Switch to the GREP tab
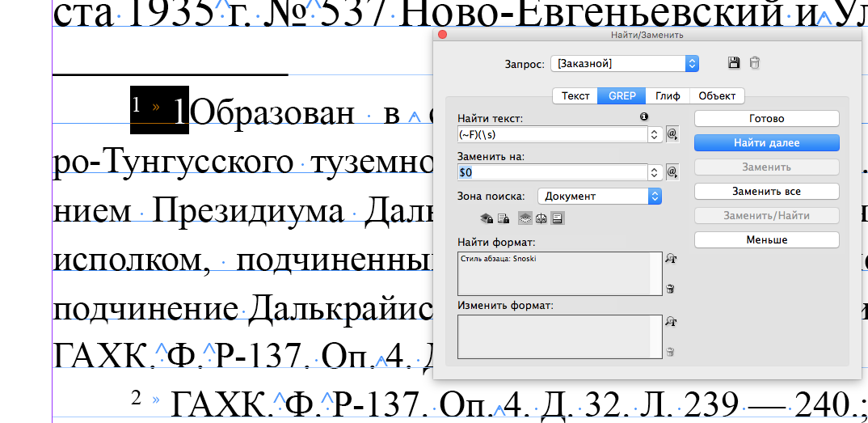Viewport: 868px width, 423px height. [623, 95]
